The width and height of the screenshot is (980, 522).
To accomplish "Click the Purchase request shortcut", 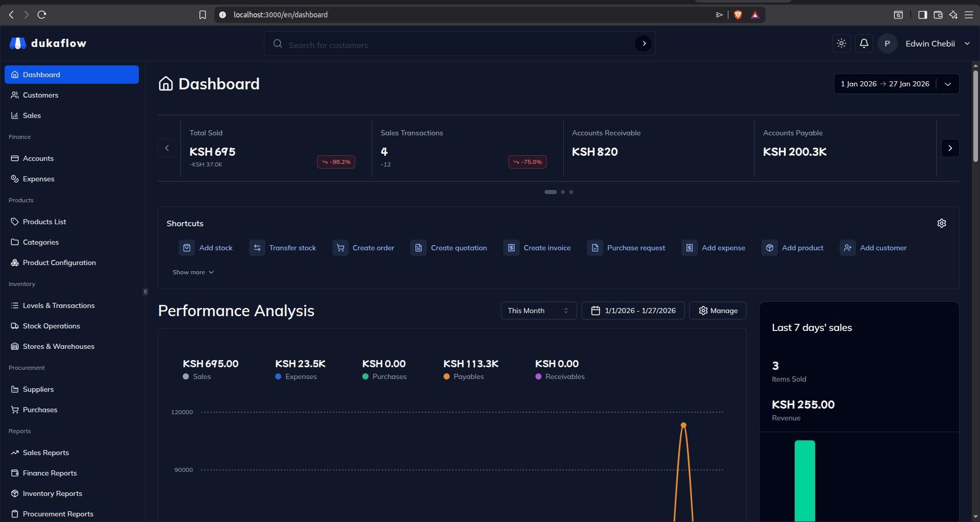I will (x=627, y=248).
